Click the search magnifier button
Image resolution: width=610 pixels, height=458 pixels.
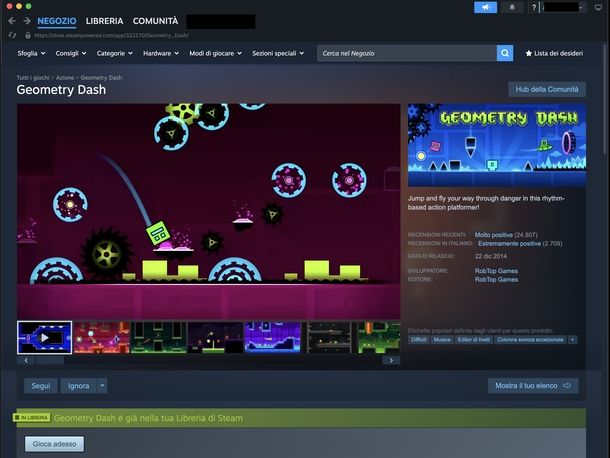pyautogui.click(x=505, y=53)
